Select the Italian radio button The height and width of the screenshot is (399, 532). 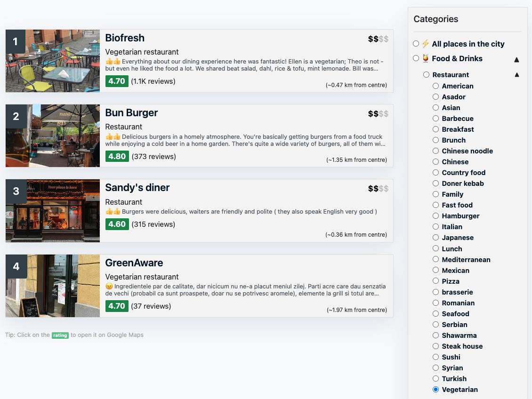click(435, 227)
